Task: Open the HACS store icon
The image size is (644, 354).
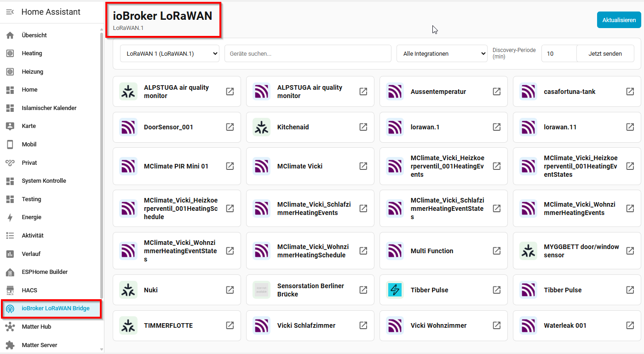Action: (x=10, y=290)
